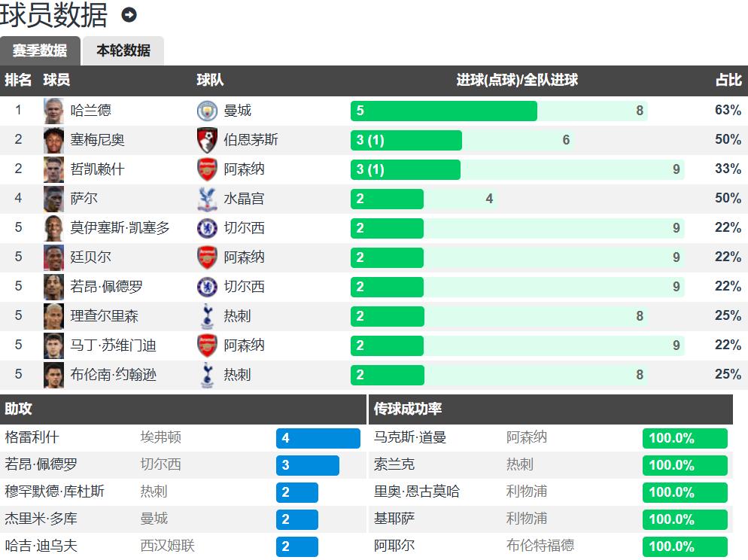This screenshot has height=560, width=748.
Task: Click Tottenham crest in 理查尔里森 row
Action: pos(206,316)
